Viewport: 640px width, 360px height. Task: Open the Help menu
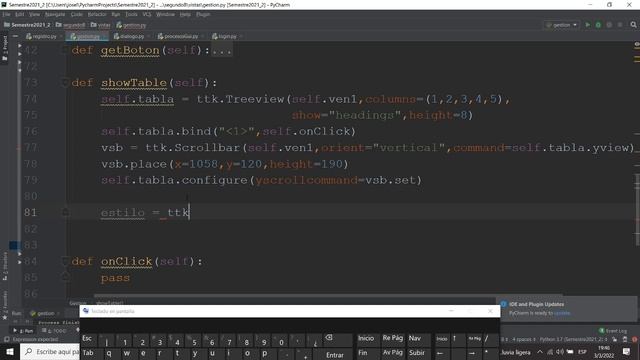pyautogui.click(x=185, y=14)
